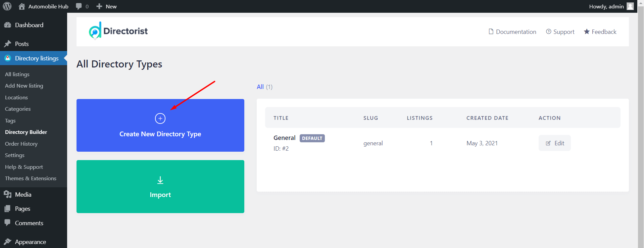Open the Categories submenu
Screen dimensions: 644x248
[x=18, y=109]
